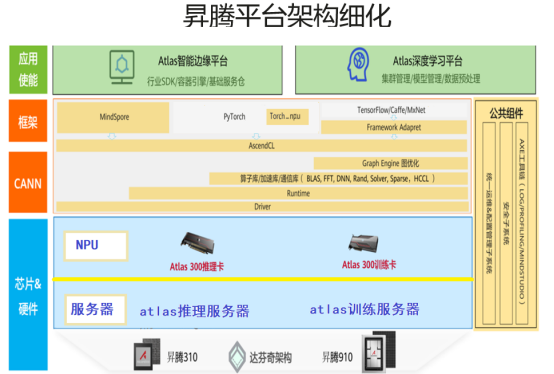Click the AscendCL bar
The width and height of the screenshot is (554, 374).
coord(261,146)
